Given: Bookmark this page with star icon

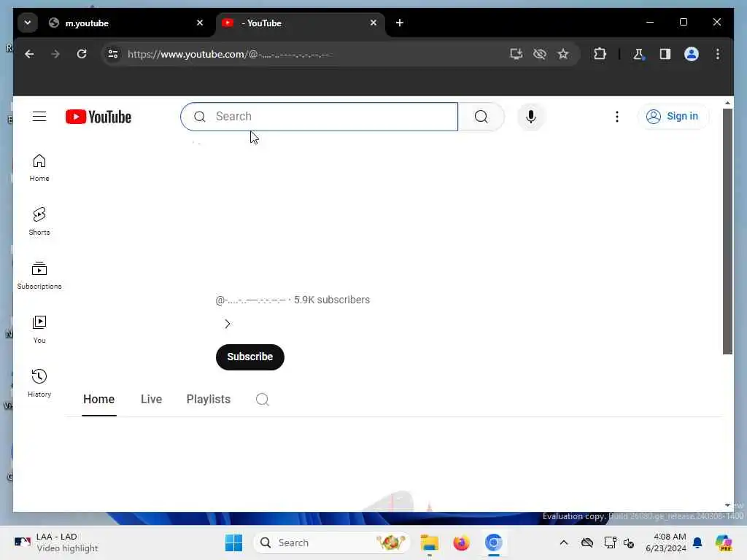Looking at the screenshot, I should pos(563,54).
